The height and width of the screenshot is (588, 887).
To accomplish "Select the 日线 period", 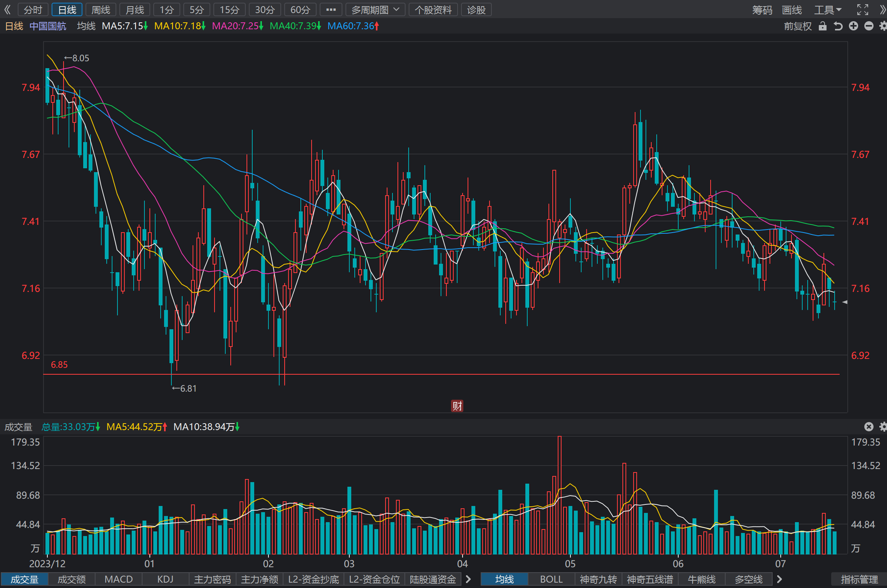I will tap(67, 10).
